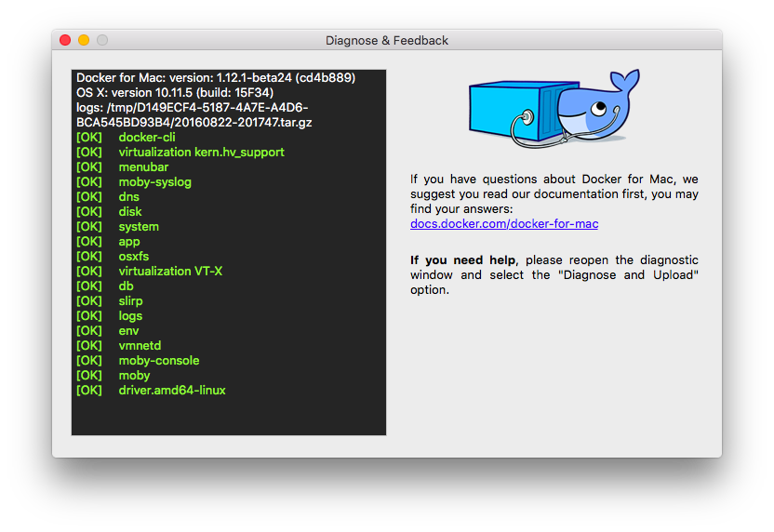Viewport: 774px width, 532px height.
Task: Click the slirp check result
Action: (130, 301)
